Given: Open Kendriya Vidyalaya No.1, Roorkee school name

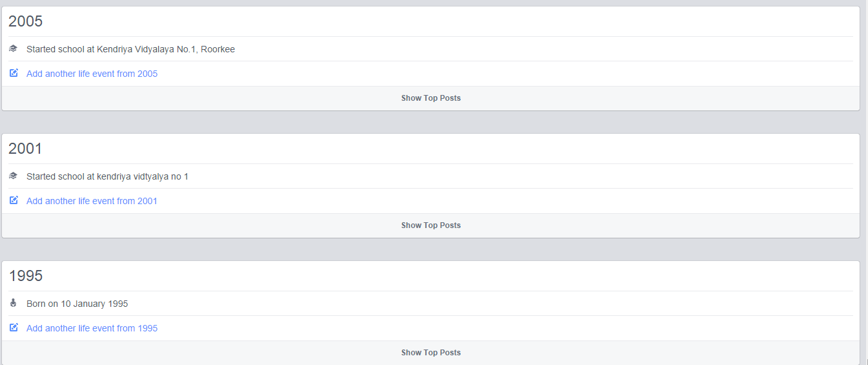Looking at the screenshot, I should (166, 49).
